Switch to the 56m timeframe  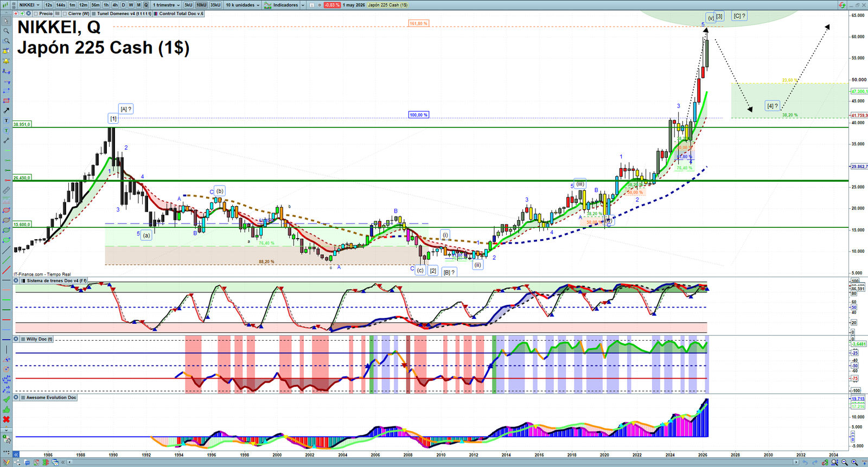pos(95,5)
